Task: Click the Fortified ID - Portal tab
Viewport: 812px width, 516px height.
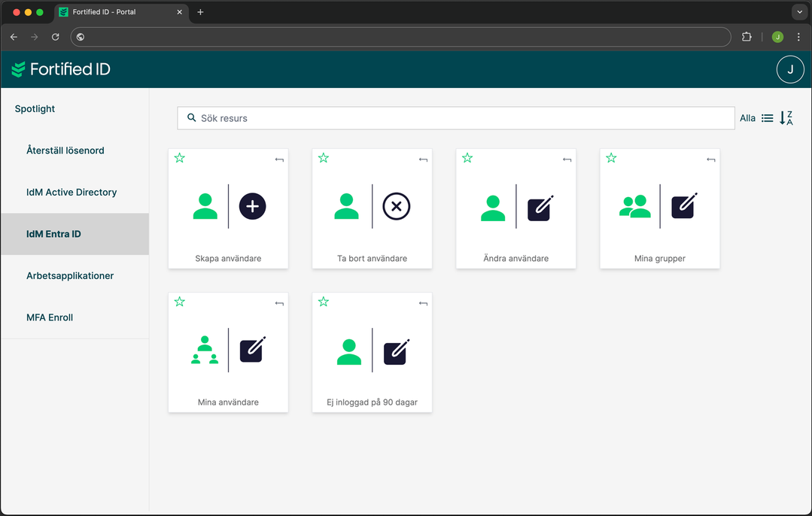Action: (122, 12)
